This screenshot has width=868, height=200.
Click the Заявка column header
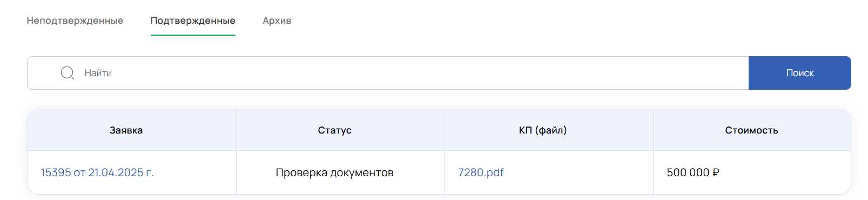click(126, 130)
